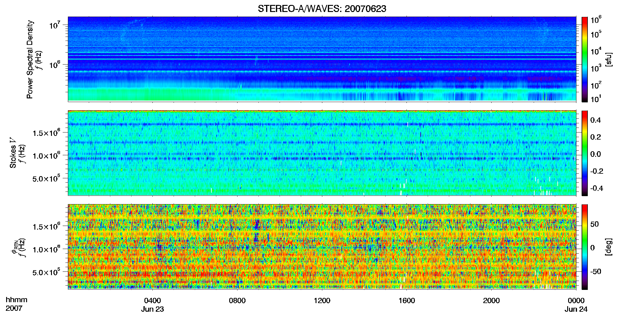Click the 5.0×10^5 tick on the phi RTN panel
This screenshot has height=332, width=644.
point(46,272)
